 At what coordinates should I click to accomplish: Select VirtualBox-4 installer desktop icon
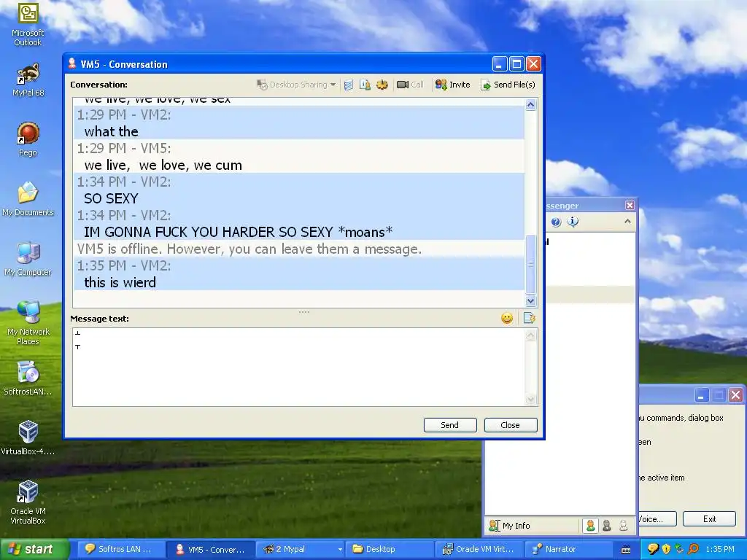point(28,438)
